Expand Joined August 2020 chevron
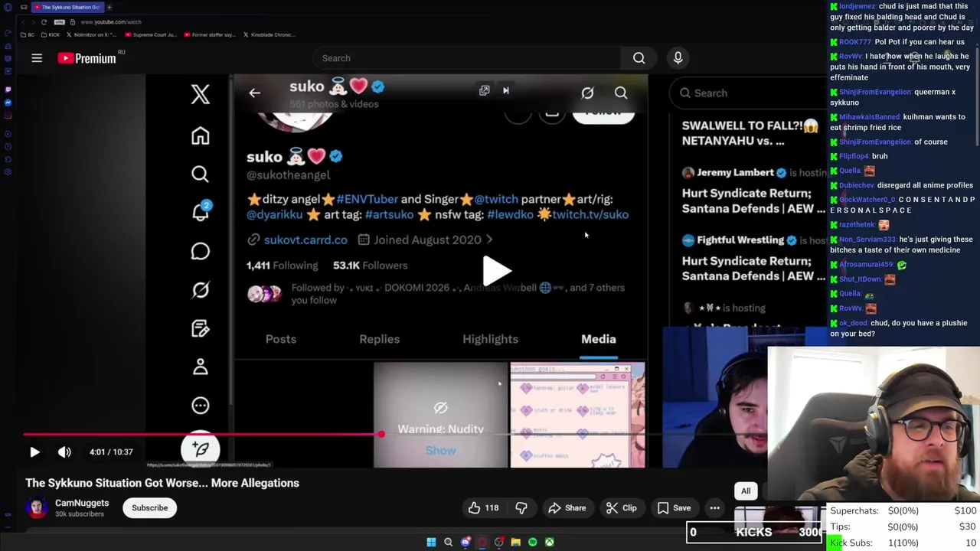 pyautogui.click(x=490, y=240)
